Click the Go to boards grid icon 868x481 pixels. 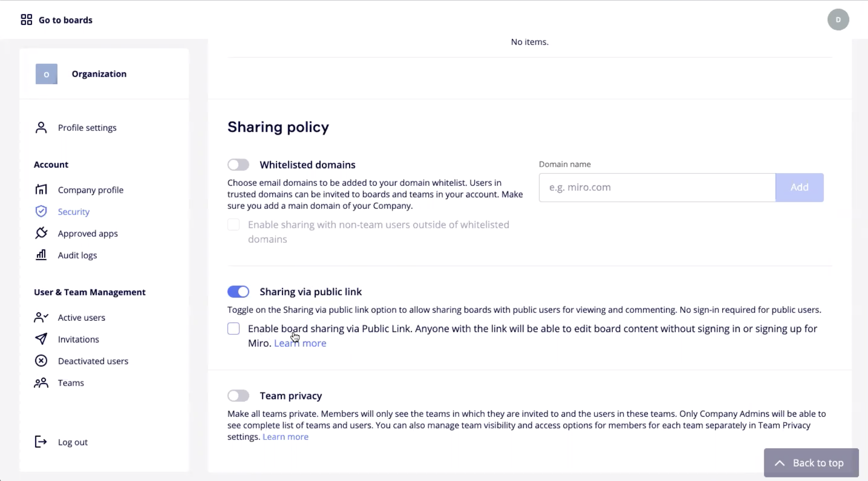point(26,20)
